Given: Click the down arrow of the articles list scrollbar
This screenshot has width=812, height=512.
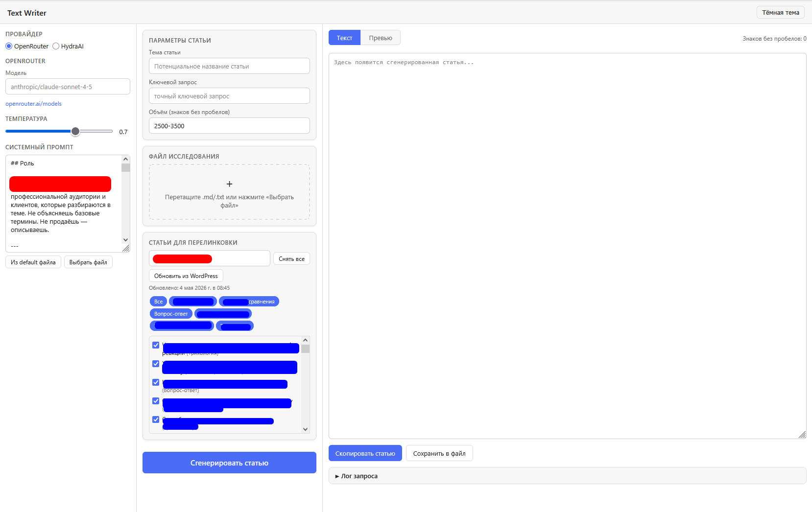Looking at the screenshot, I should [x=306, y=429].
